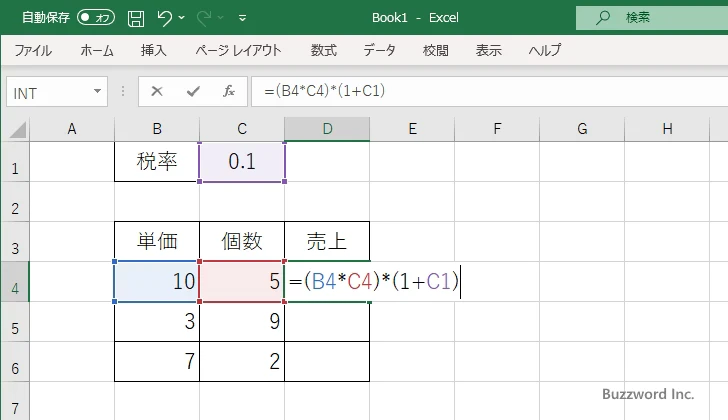Open the 数式 ribbon tab

pyautogui.click(x=324, y=50)
